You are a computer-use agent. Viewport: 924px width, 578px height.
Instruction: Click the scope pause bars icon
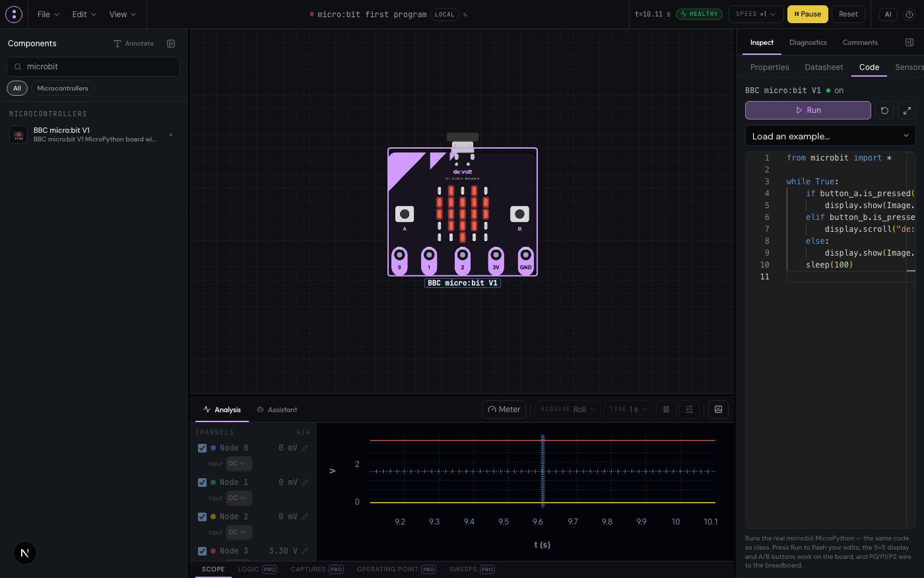point(666,410)
